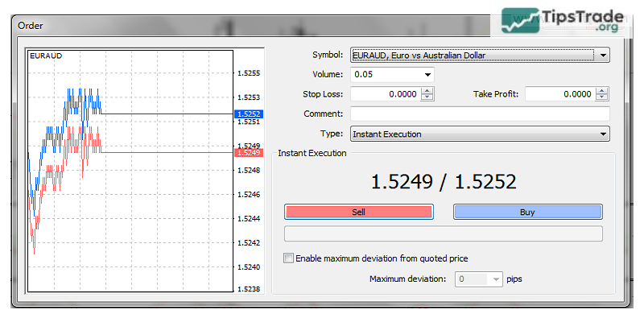644x322 pixels.
Task: Click the blue 1.5252 ask price marker
Action: [247, 114]
